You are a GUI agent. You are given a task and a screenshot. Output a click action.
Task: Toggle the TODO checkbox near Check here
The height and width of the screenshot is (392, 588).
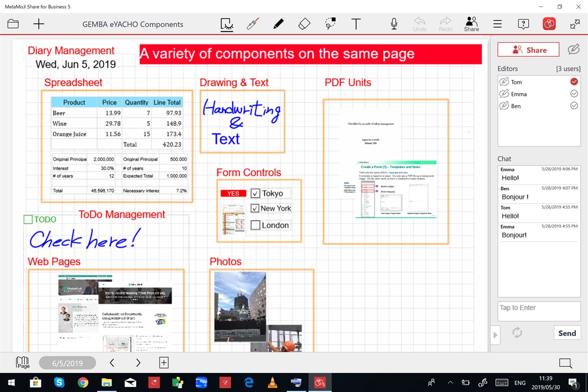click(x=28, y=219)
